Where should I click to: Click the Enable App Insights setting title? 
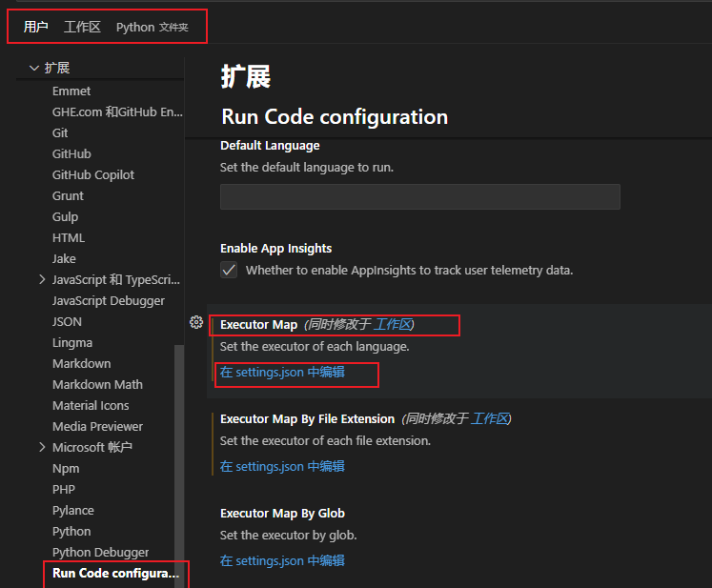click(x=276, y=249)
